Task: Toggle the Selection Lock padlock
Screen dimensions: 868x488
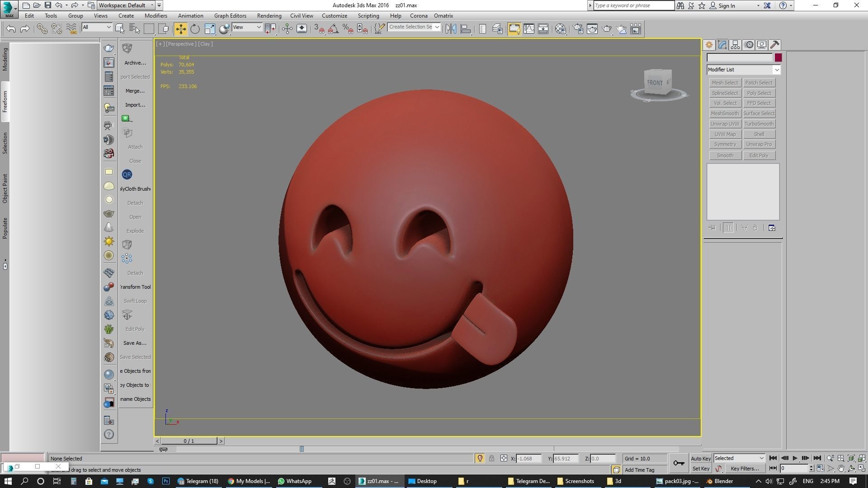Action: (491, 458)
